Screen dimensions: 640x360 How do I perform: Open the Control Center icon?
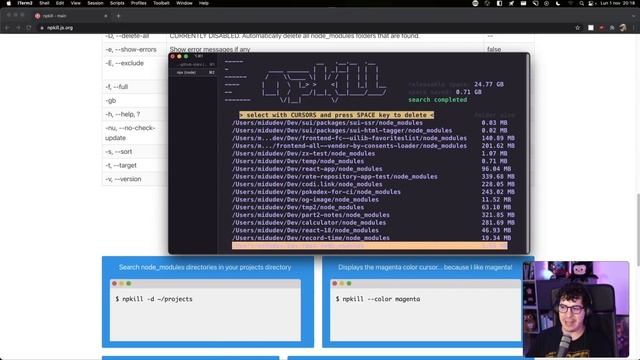(591, 3)
